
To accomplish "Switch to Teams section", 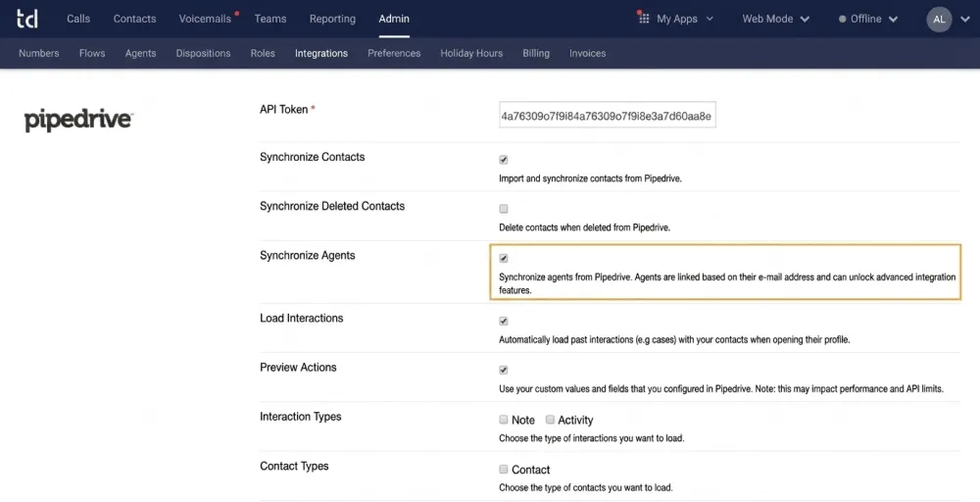I will click(270, 20).
